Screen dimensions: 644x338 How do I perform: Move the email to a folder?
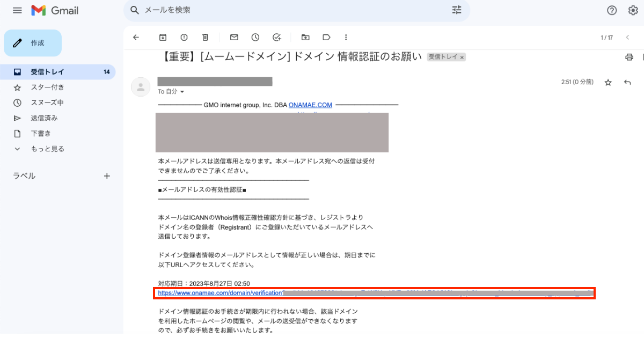click(305, 38)
